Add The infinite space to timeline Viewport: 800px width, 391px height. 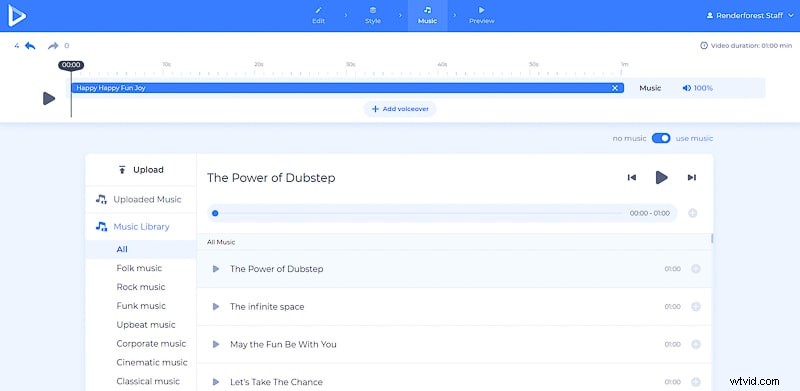point(695,307)
